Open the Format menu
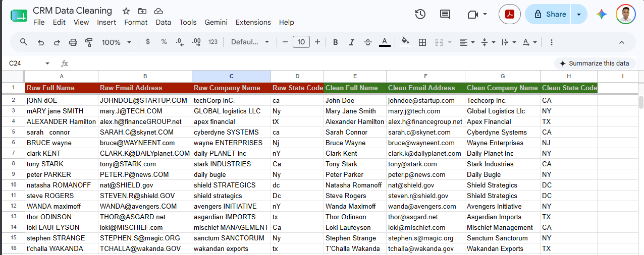This screenshot has width=644, height=255. [136, 22]
